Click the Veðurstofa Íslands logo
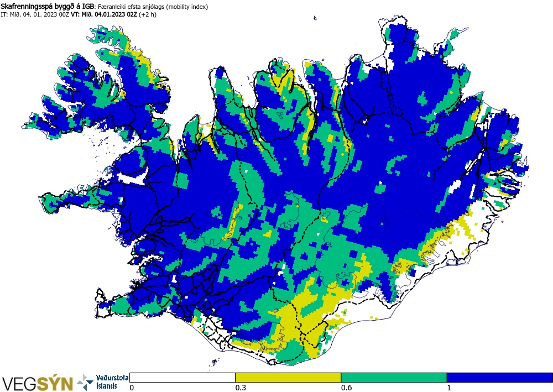 click(102, 383)
